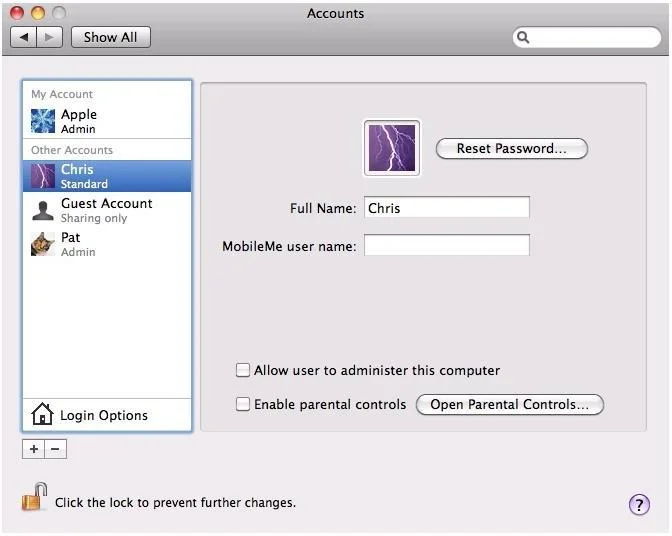Click the Full Name text field
This screenshot has width=672, height=536.
click(x=447, y=208)
